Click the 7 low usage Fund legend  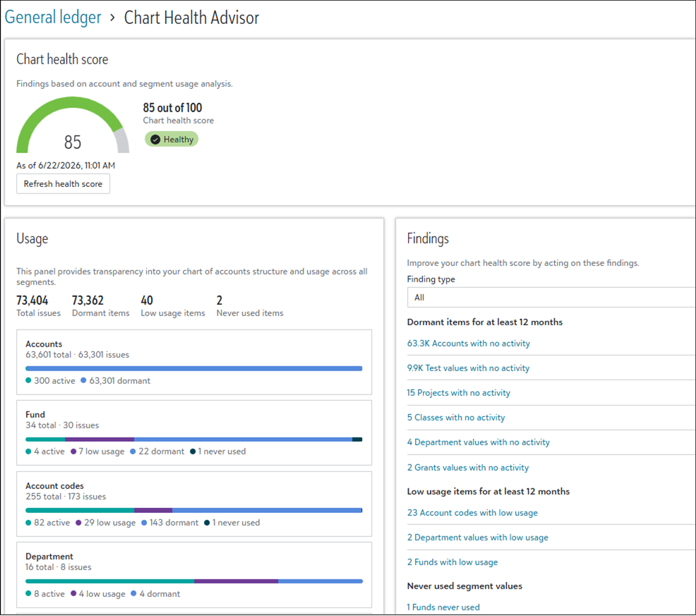(97, 452)
